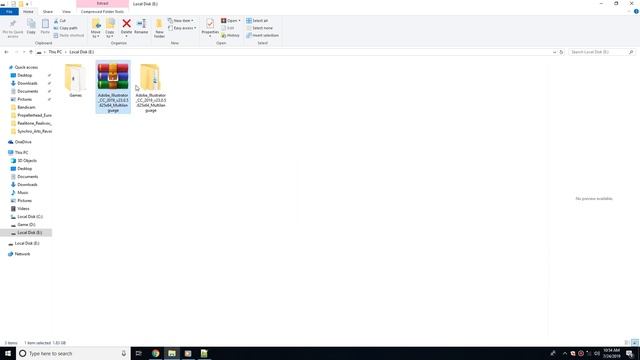
Task: Click Invert selection in ribbon
Action: pos(262,36)
